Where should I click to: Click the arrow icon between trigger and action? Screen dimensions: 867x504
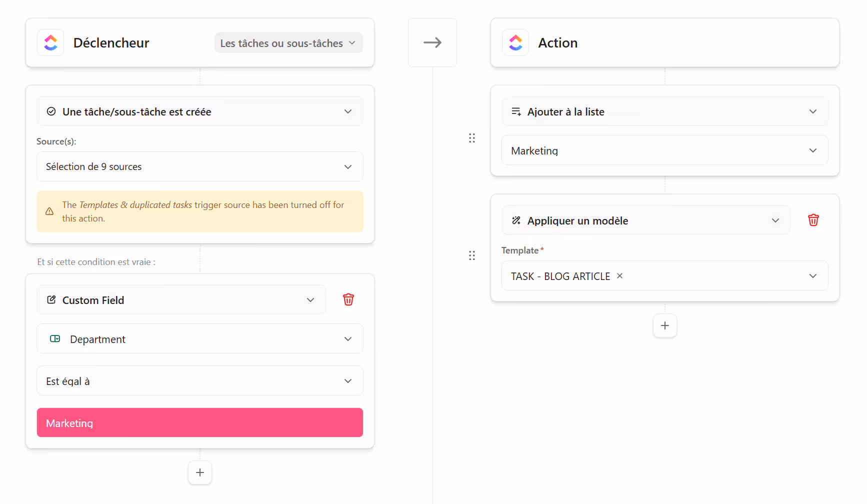432,42
